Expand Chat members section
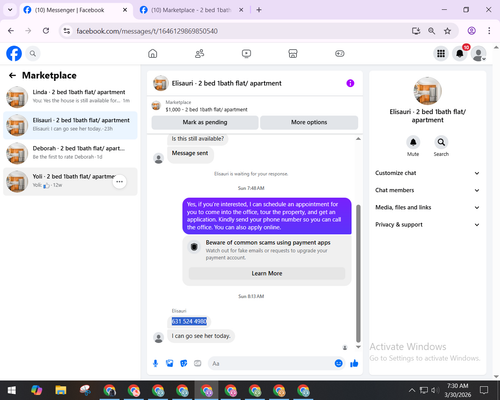Viewport: 500px width, 400px height. [427, 190]
